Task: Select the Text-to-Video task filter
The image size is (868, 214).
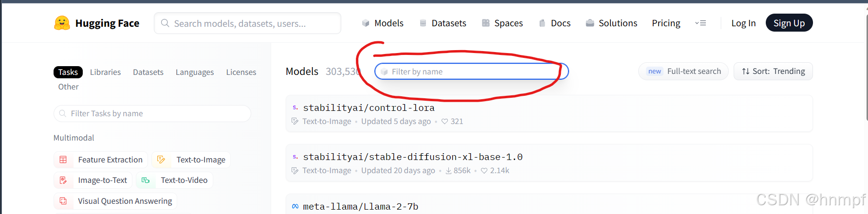Action: (174, 180)
